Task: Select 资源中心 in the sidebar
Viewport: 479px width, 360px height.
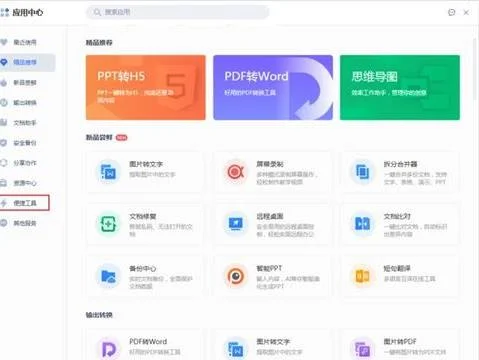Action: click(x=25, y=183)
